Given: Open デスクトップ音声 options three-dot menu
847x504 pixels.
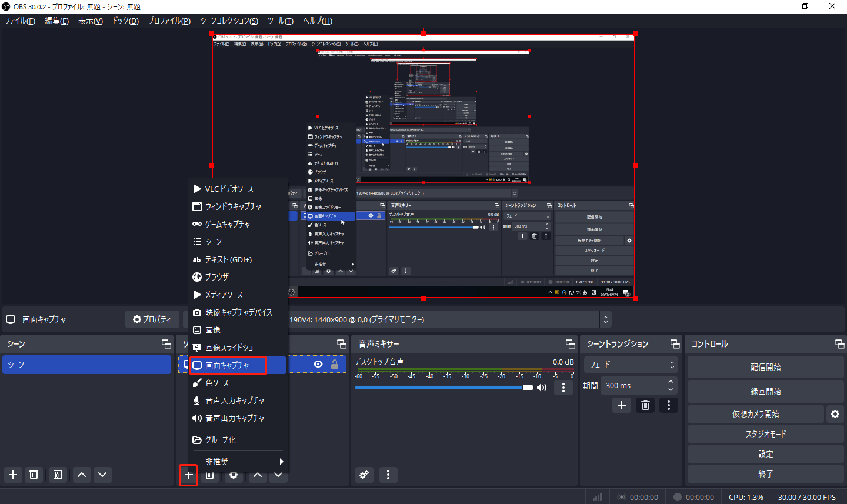Looking at the screenshot, I should [x=563, y=388].
